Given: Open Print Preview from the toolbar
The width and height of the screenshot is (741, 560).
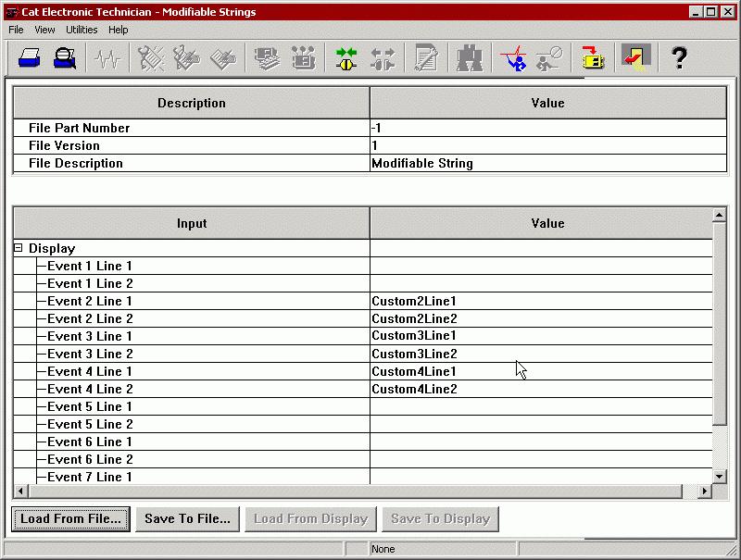Looking at the screenshot, I should [x=65, y=58].
